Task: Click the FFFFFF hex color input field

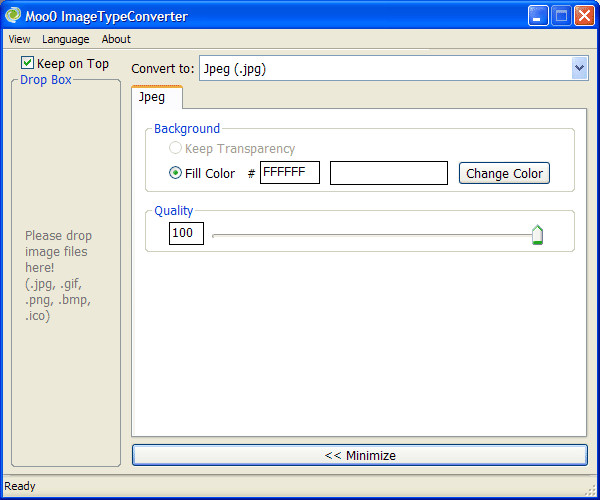Action: (x=290, y=173)
